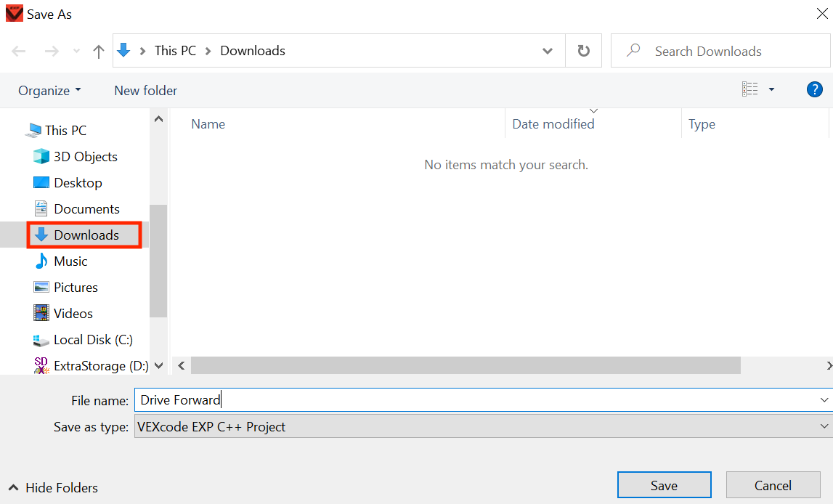Click the Videos filmstrip icon
833x504 pixels.
[x=41, y=313]
